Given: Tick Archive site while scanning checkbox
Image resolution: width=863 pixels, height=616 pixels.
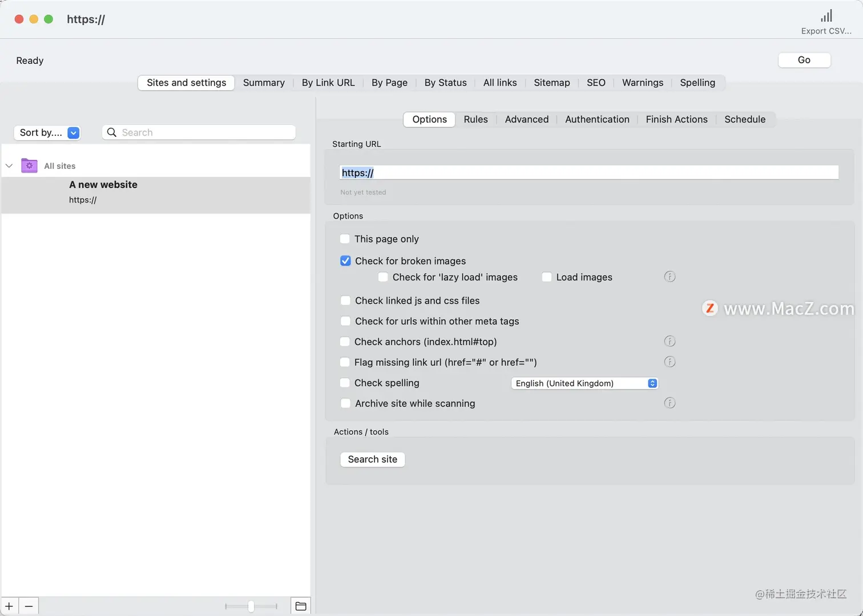Looking at the screenshot, I should click(345, 403).
